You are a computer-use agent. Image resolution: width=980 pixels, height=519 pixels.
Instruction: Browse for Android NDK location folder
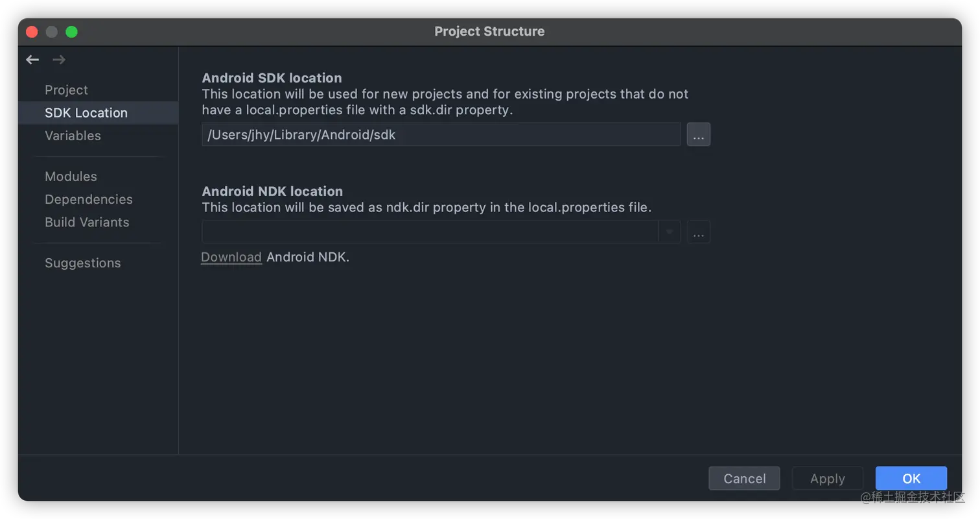pos(698,232)
